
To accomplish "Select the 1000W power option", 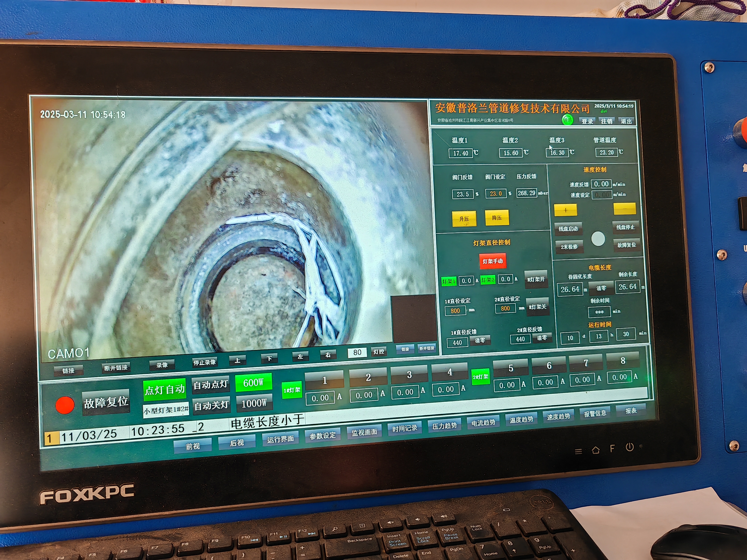I will (x=254, y=403).
